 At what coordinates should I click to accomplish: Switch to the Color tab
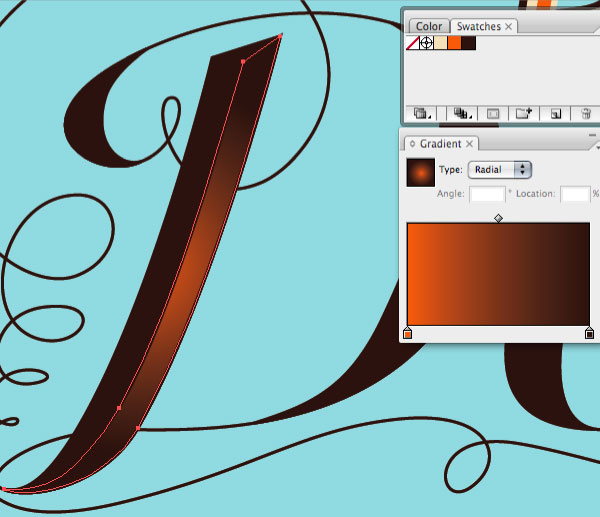[429, 26]
